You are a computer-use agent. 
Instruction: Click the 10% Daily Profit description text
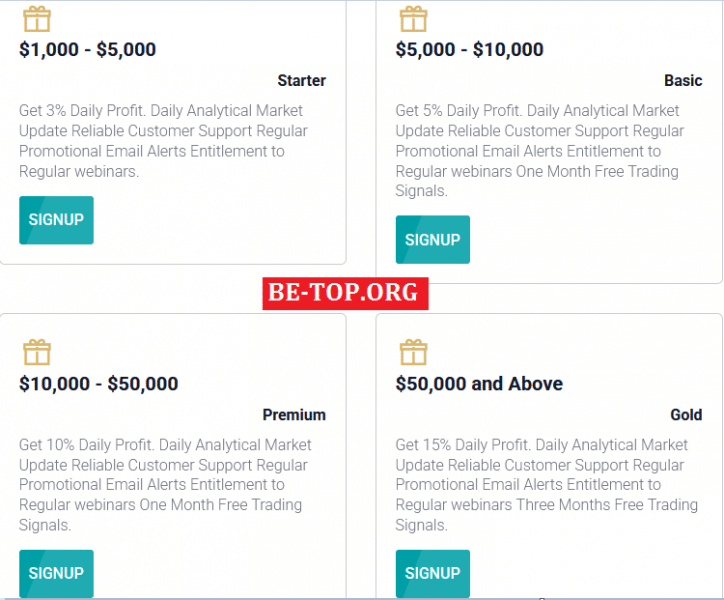coord(165,485)
